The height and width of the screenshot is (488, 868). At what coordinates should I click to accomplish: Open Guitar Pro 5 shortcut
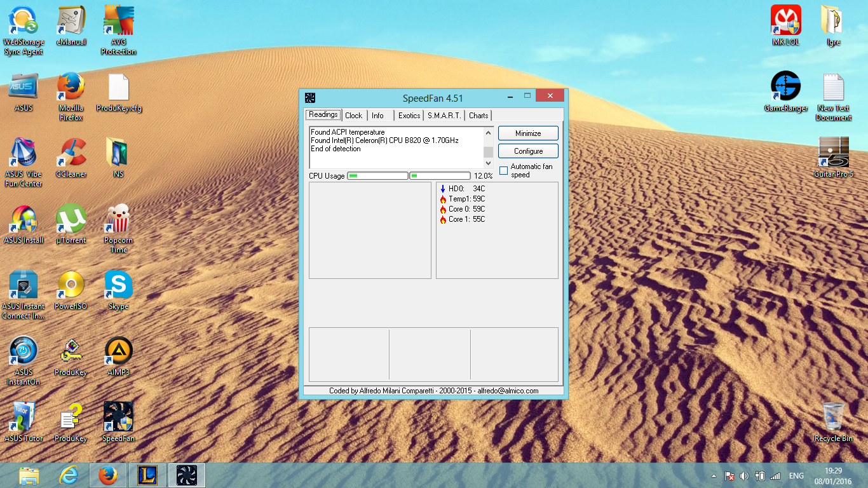[833, 154]
